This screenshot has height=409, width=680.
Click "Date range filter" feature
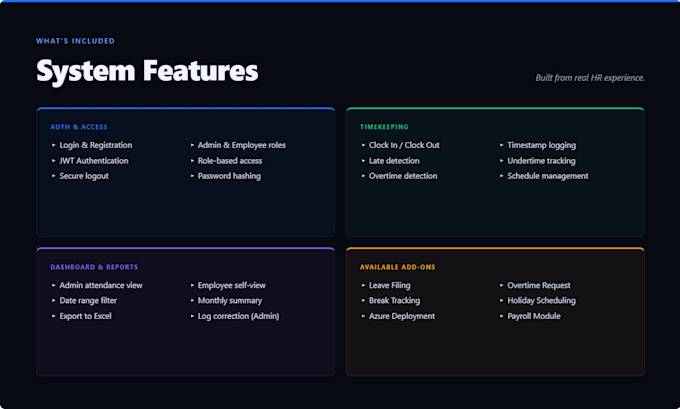point(88,301)
